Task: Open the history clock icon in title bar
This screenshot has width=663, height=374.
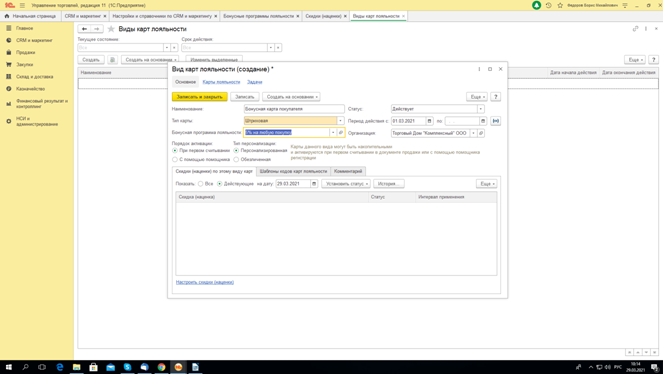Action: point(548,5)
